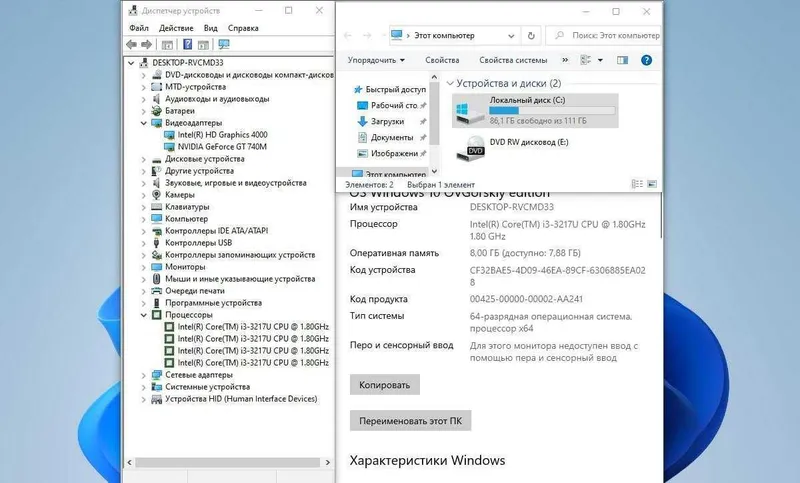Screen dimensions: 800x483
Task: Click the C: drive usage bar
Action: tap(552, 110)
